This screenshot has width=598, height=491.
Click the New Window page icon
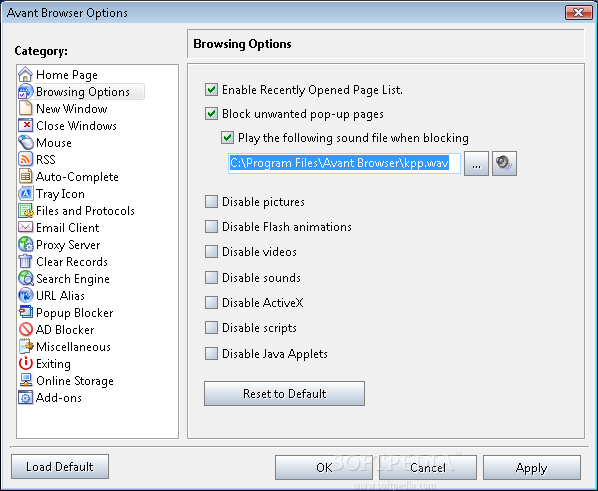point(26,108)
